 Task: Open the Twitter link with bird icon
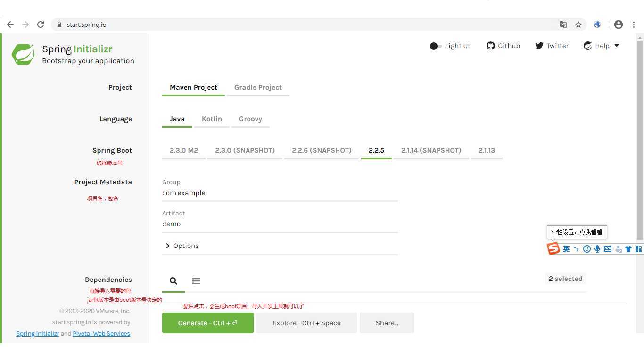552,46
